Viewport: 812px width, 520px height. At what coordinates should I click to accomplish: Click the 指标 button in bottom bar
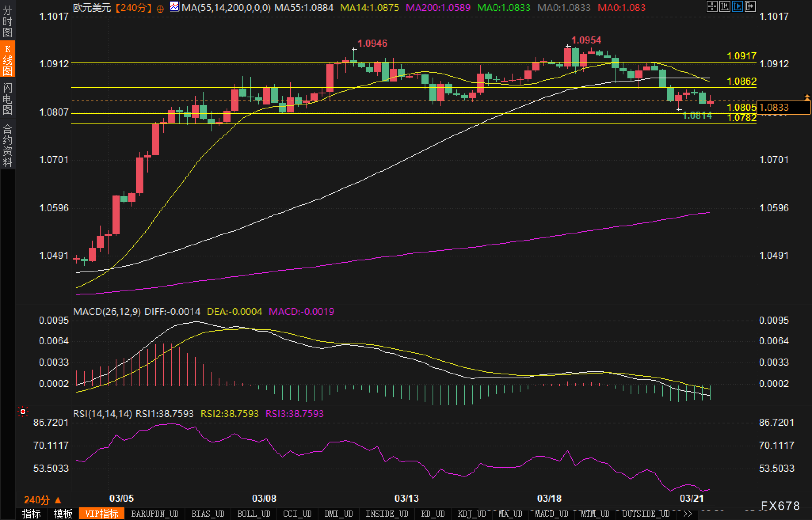[32, 514]
